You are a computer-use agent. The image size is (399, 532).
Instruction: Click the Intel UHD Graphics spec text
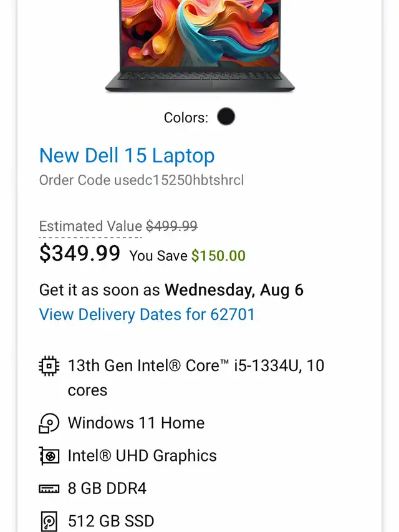click(142, 456)
